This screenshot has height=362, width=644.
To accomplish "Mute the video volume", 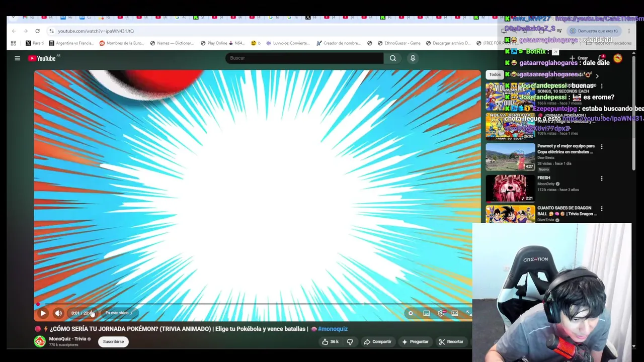I will click(x=58, y=313).
